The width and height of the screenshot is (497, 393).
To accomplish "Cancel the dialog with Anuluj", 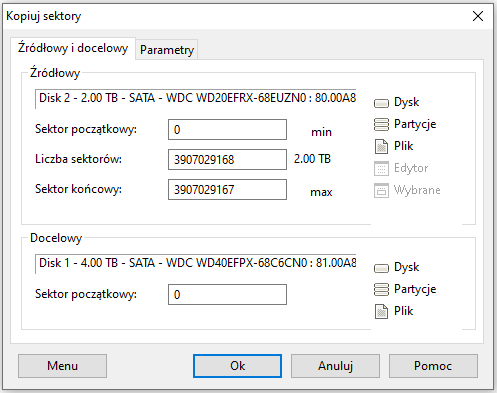I will coord(335,366).
